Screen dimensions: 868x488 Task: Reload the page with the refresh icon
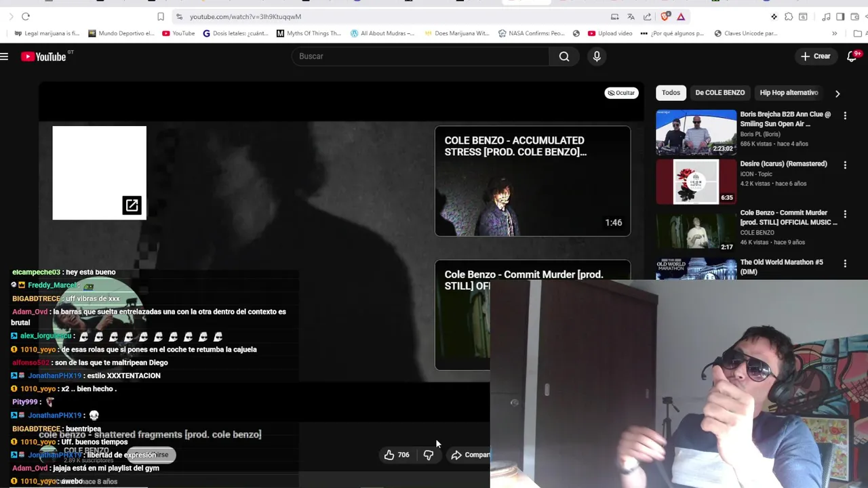25,16
